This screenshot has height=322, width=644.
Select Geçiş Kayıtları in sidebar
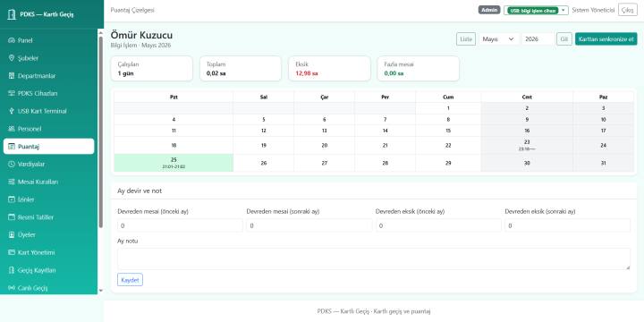pos(49,270)
